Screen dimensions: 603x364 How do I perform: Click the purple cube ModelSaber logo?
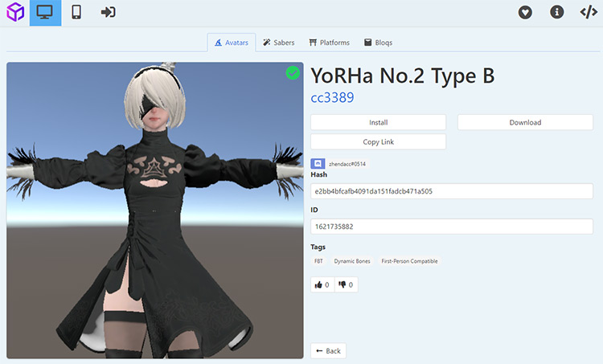tap(15, 12)
